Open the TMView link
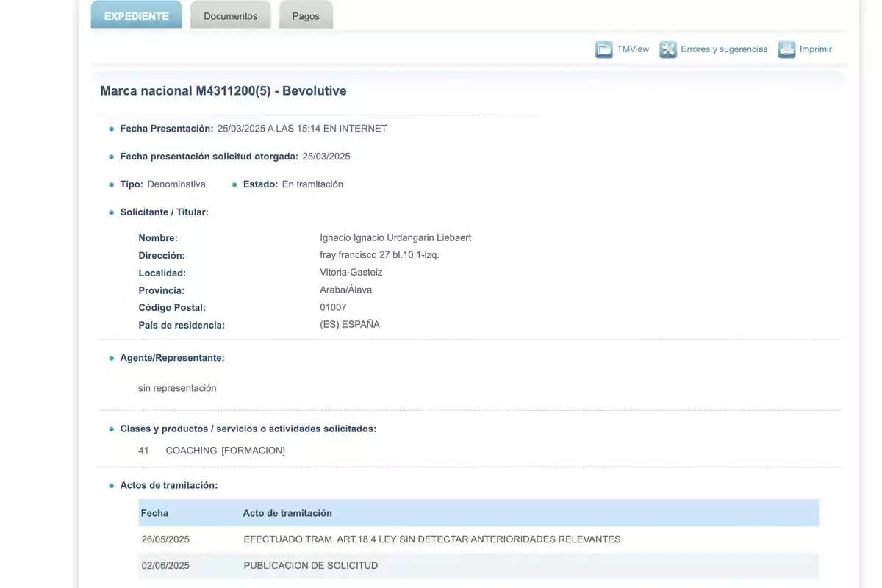Viewport: 882px width, 588px height. pos(633,49)
